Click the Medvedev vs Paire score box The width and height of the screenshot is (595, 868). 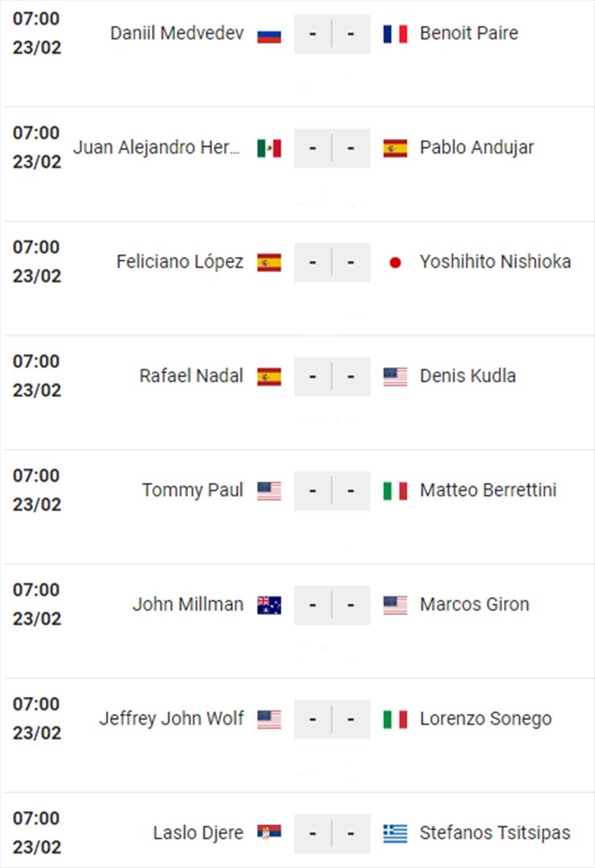coord(332,35)
